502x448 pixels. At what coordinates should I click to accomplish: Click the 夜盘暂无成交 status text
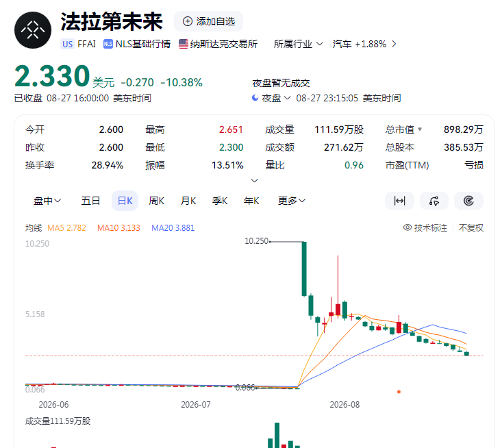[x=281, y=84]
